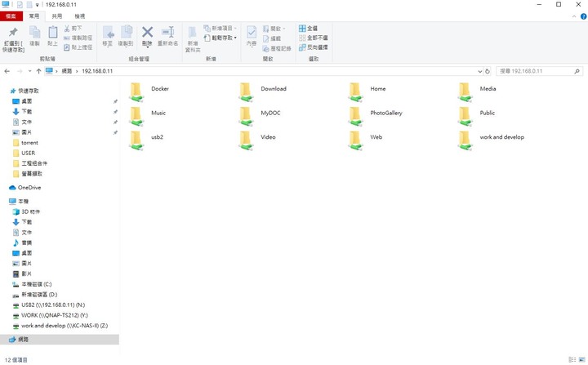Click New folder icon in title bar quick toolbar
588x365 pixels.
click(29, 5)
